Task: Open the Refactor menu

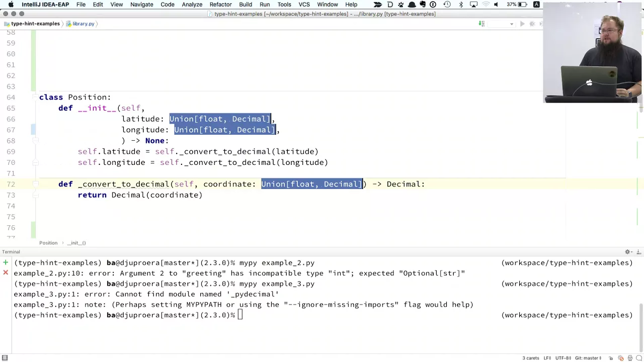Action: pyautogui.click(x=220, y=5)
